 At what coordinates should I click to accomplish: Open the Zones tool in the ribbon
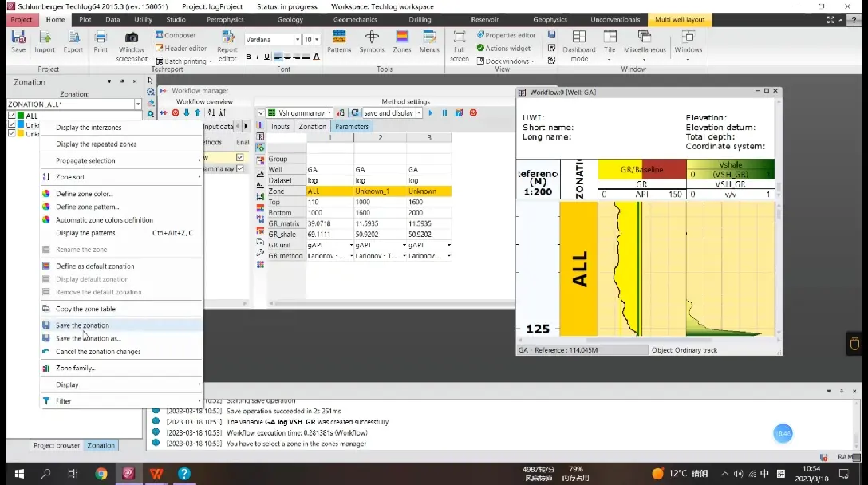pos(402,42)
